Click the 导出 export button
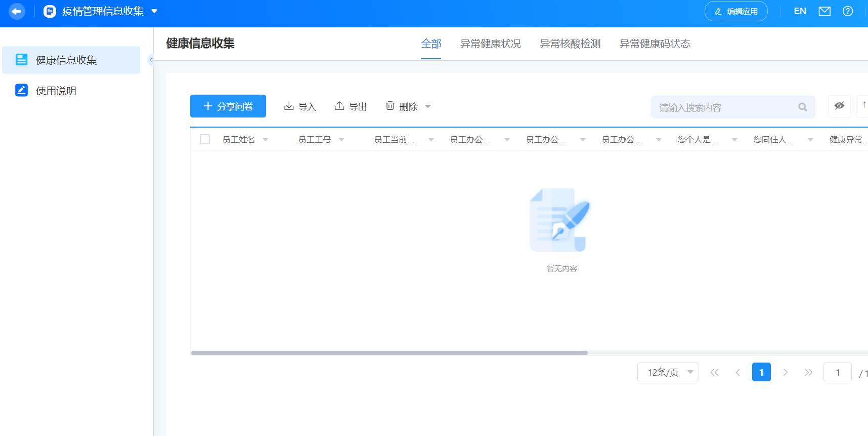Image resolution: width=868 pixels, height=436 pixels. coord(351,106)
